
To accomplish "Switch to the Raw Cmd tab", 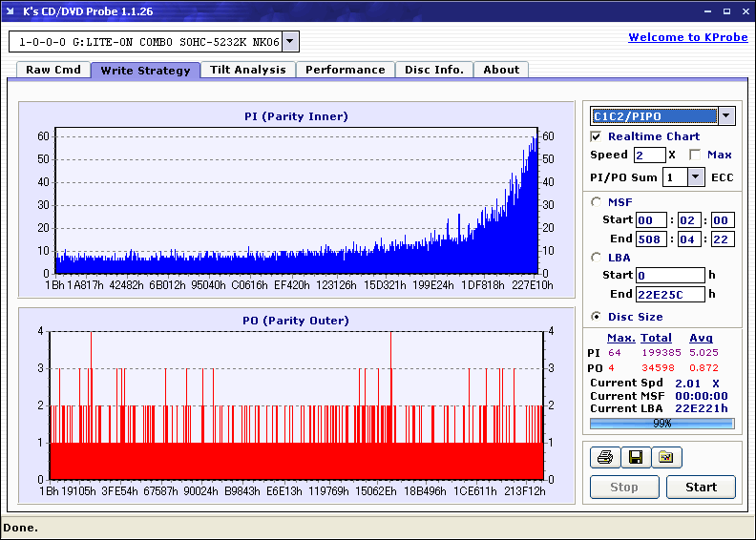I will (53, 70).
